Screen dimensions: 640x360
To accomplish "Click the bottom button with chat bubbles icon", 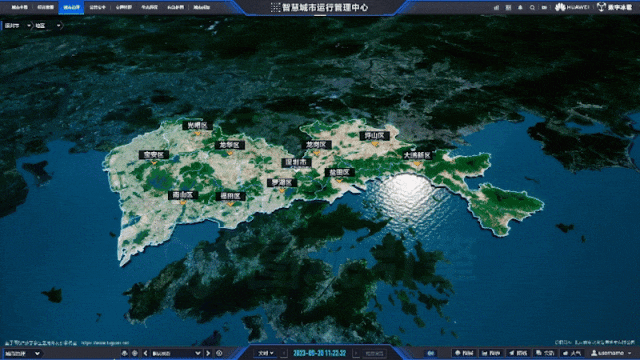I will (x=545, y=353).
